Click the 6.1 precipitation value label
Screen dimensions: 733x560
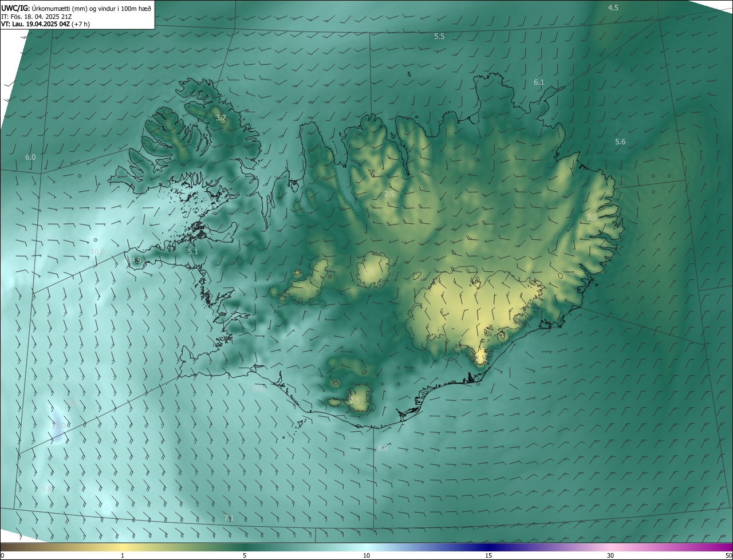click(539, 82)
